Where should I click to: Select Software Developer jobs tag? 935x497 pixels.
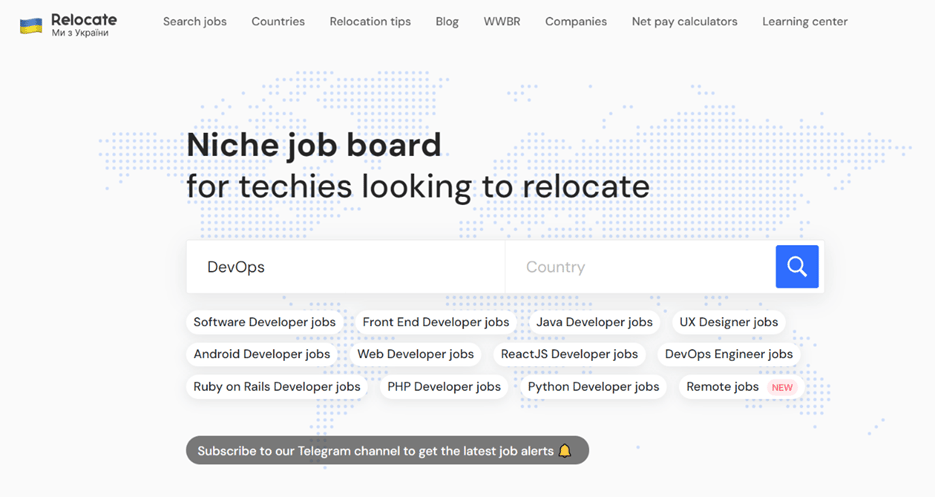(x=265, y=322)
